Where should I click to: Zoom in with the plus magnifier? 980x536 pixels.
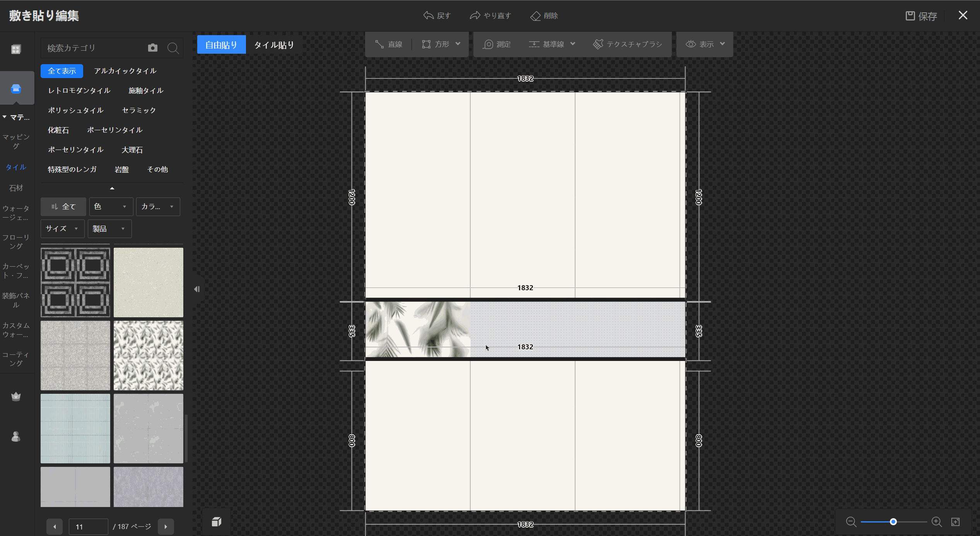coord(937,522)
